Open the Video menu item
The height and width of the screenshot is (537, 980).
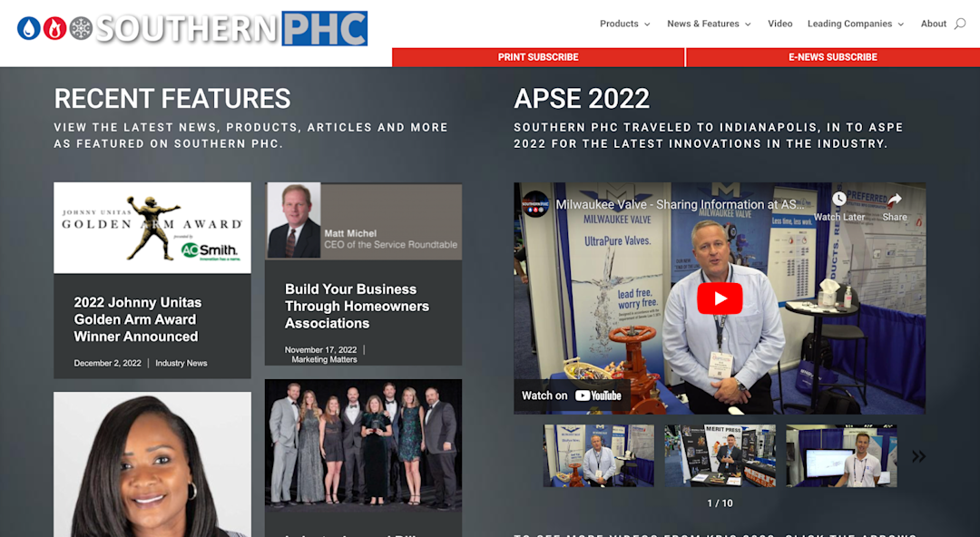(x=780, y=24)
